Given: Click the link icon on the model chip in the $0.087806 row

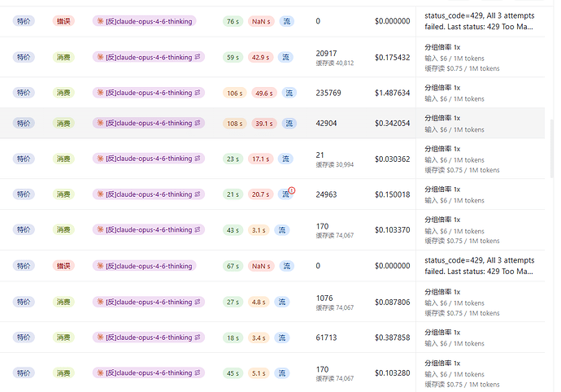Looking at the screenshot, I should [198, 302].
